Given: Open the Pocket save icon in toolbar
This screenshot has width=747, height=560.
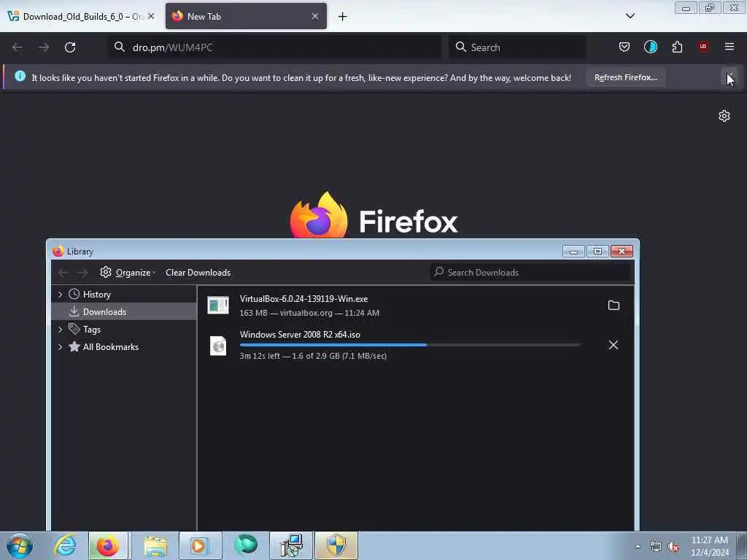Looking at the screenshot, I should click(624, 47).
